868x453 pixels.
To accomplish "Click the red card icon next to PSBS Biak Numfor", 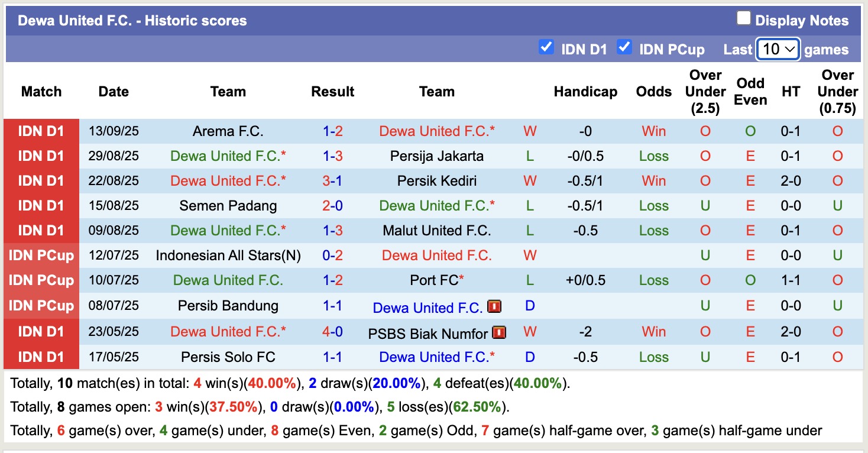I will click(x=498, y=332).
